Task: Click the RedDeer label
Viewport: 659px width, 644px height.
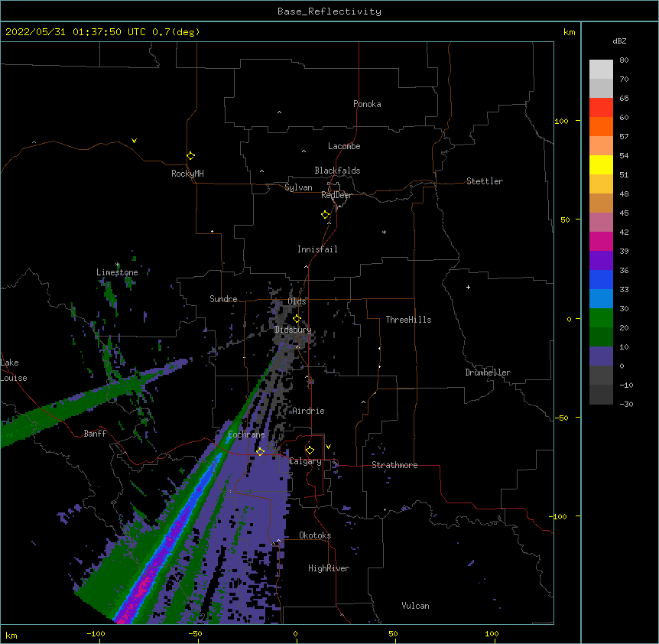Action: point(336,195)
